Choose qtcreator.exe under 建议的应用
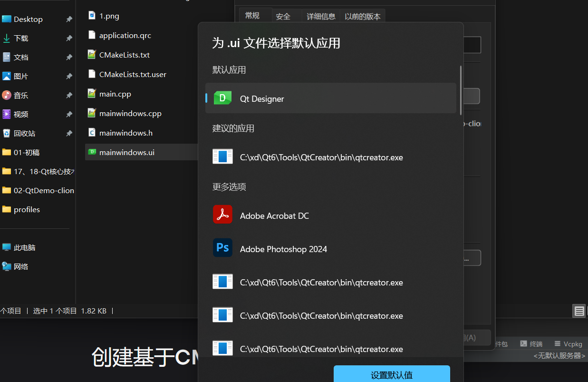 [x=331, y=157]
